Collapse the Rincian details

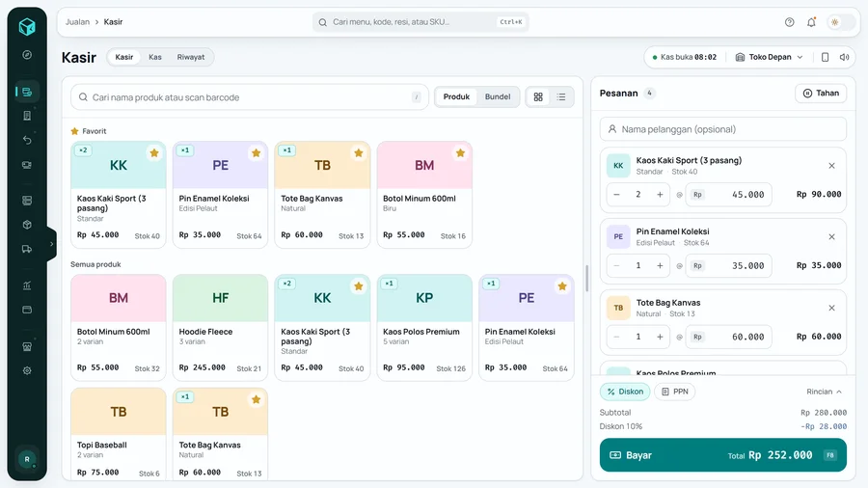pos(824,392)
